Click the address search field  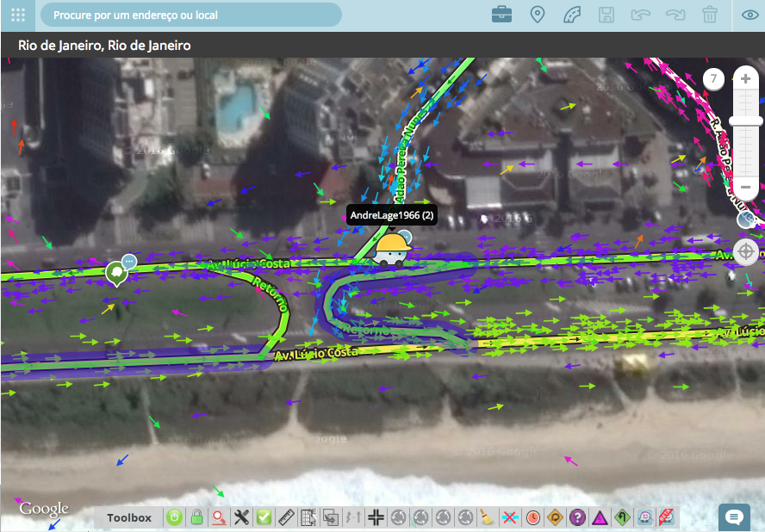pyautogui.click(x=190, y=15)
